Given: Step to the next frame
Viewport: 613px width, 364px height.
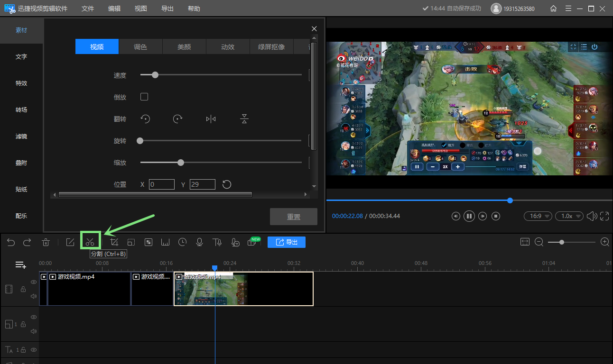Looking at the screenshot, I should pos(483,216).
